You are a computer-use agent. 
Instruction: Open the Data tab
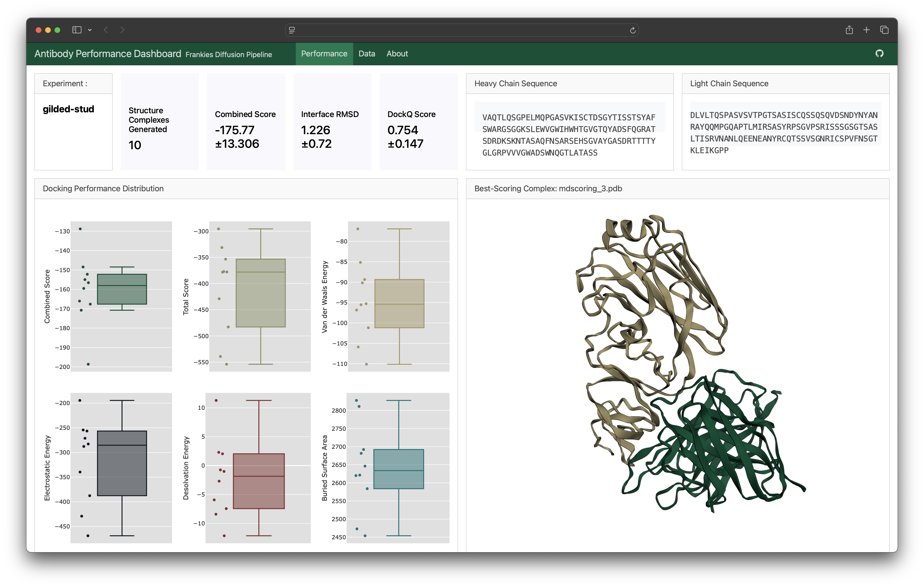point(367,54)
